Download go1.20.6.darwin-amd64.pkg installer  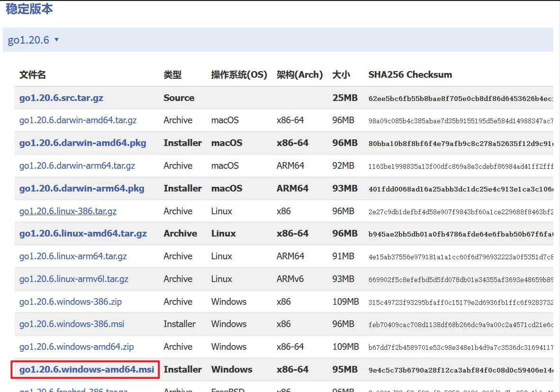coord(83,143)
